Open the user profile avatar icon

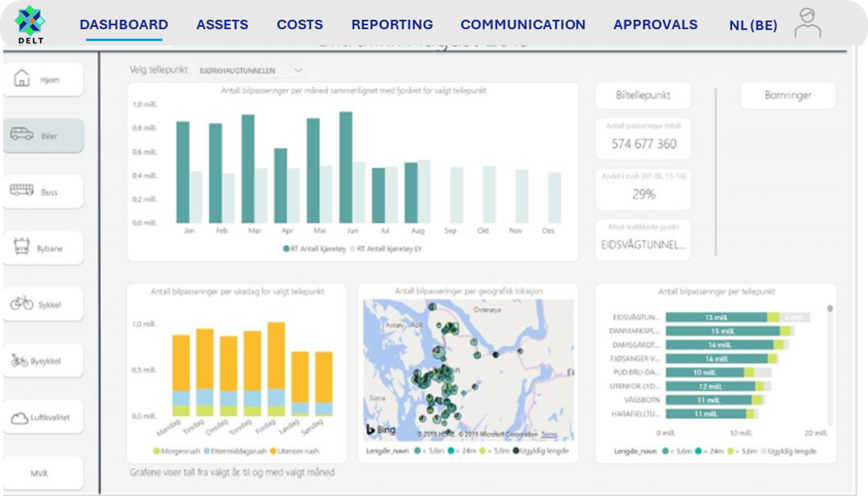807,23
